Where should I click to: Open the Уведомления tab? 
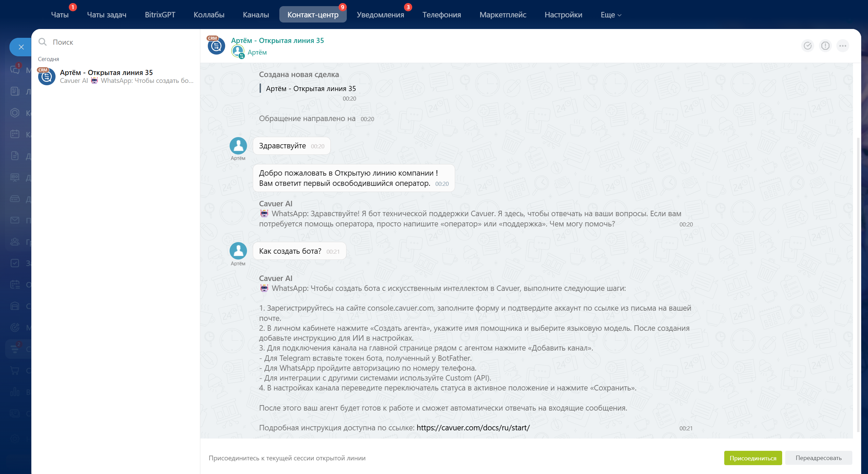click(380, 15)
